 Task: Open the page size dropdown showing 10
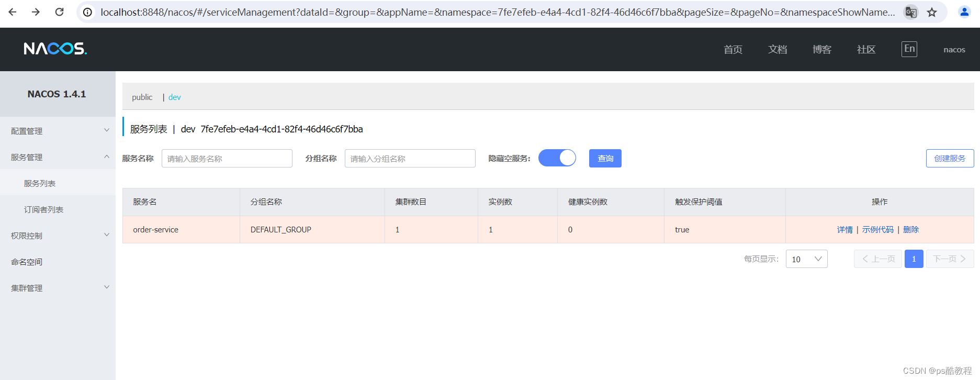coord(806,259)
